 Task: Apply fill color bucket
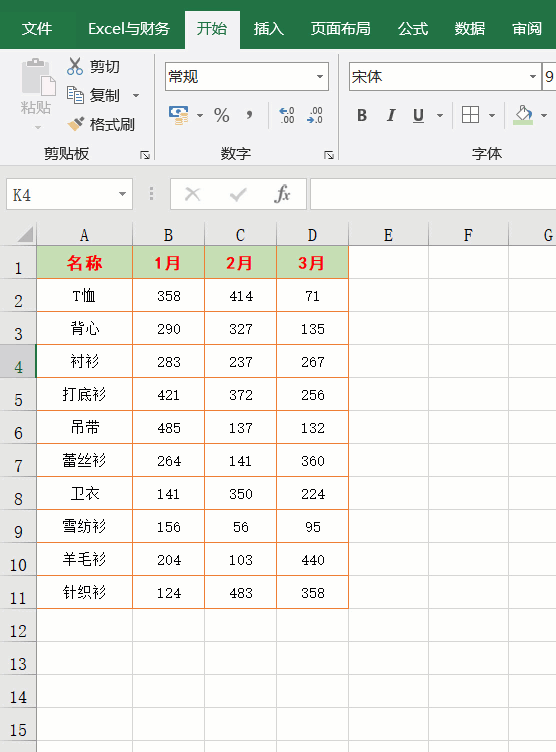click(523, 115)
